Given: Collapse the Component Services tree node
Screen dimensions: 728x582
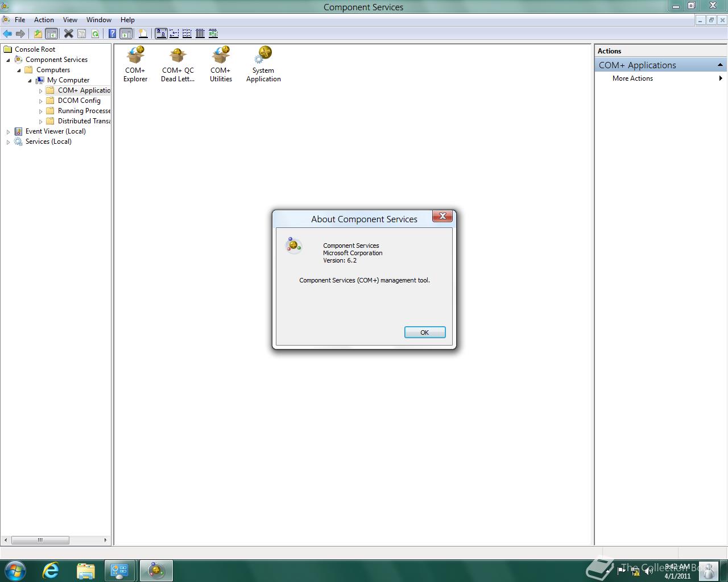Looking at the screenshot, I should click(8, 60).
